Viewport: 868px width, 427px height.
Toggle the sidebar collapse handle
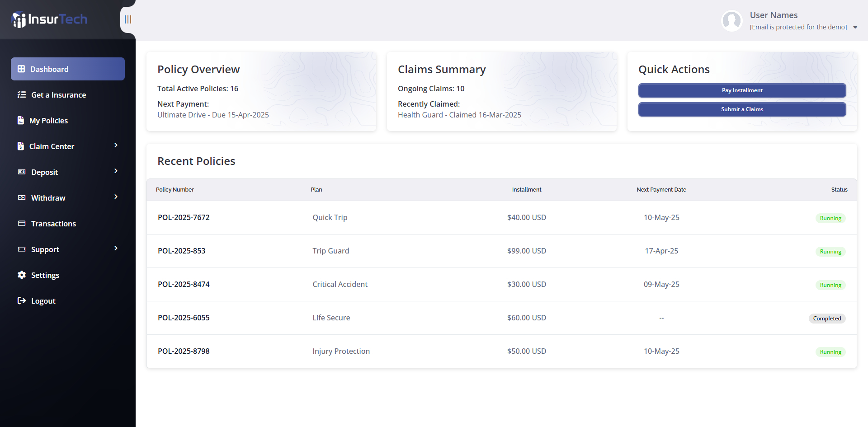[128, 19]
